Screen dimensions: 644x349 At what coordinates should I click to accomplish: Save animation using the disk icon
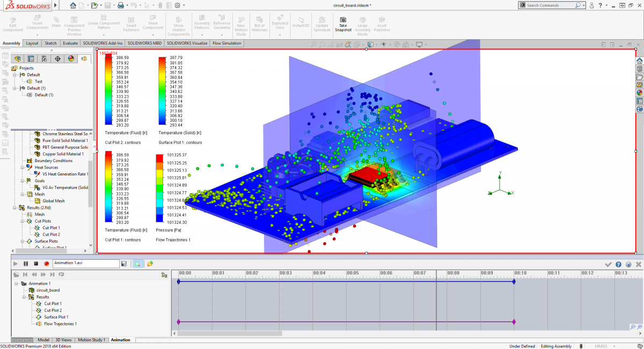tap(124, 264)
